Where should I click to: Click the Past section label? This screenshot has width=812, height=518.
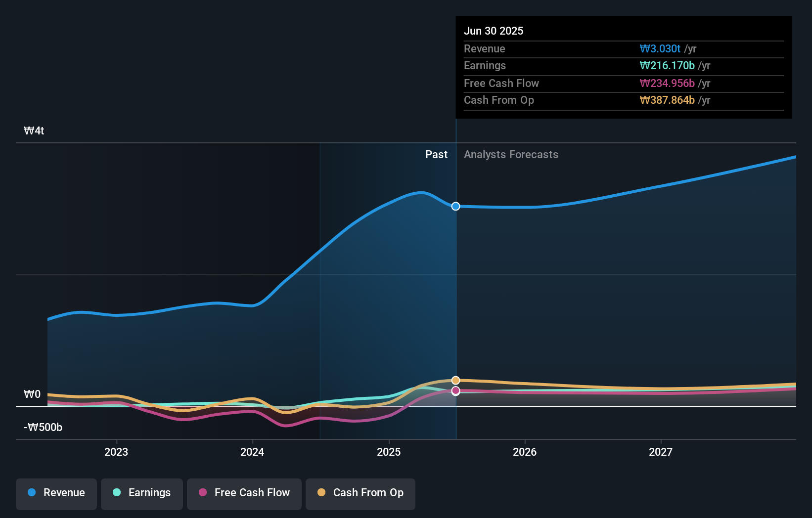coord(436,155)
